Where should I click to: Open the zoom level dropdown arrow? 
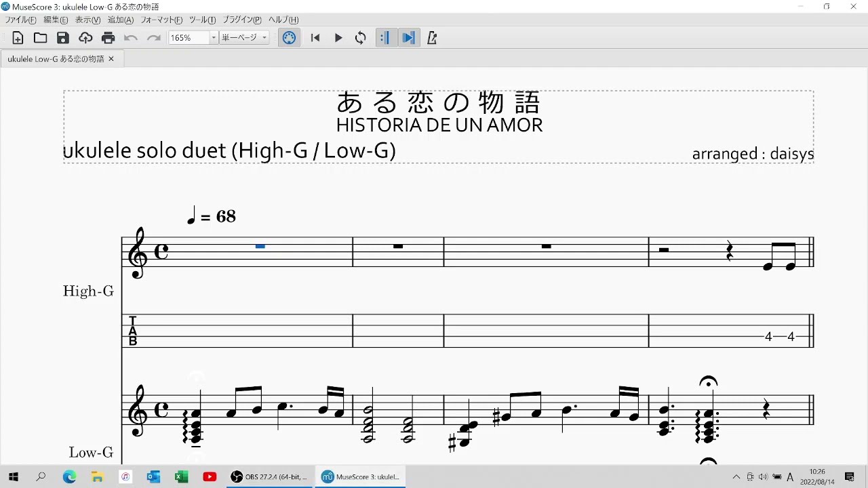[x=214, y=38]
